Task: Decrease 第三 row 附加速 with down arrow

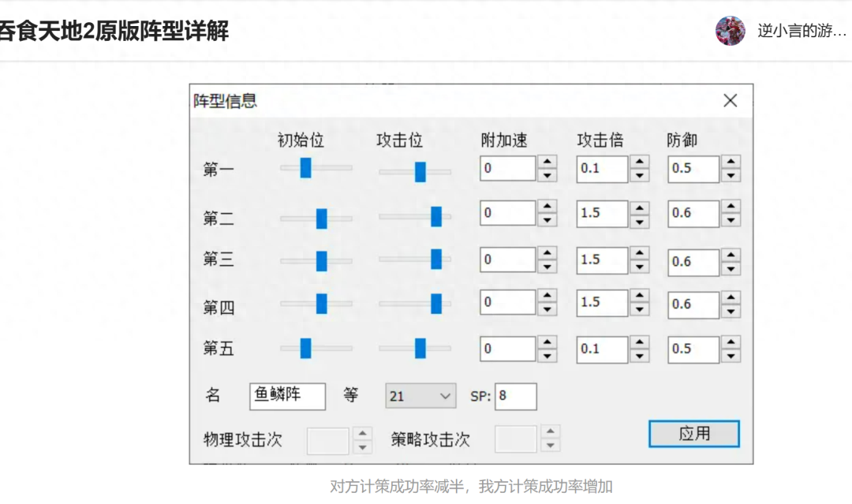Action: [x=547, y=266]
